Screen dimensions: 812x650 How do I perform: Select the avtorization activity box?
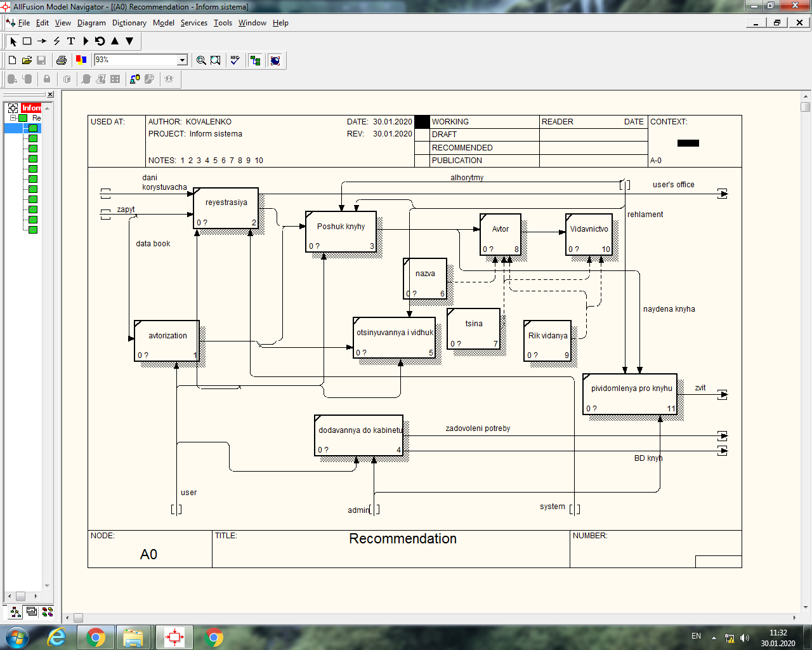pyautogui.click(x=167, y=341)
